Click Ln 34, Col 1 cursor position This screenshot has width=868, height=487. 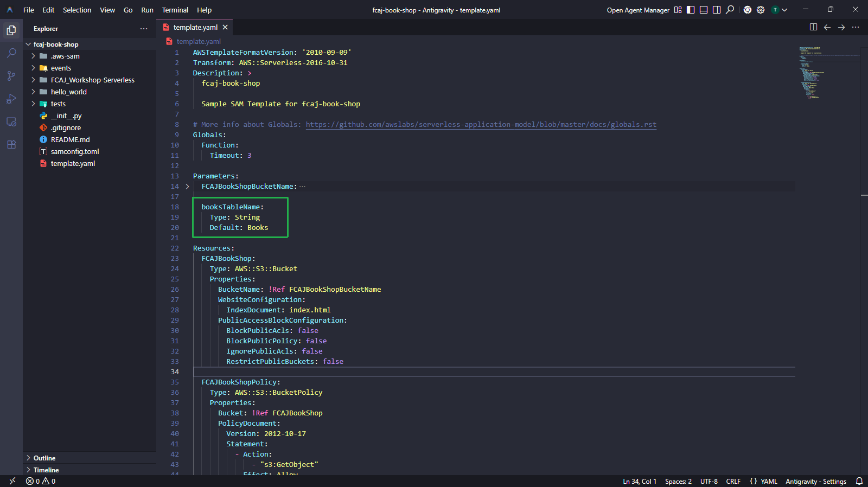click(x=640, y=481)
